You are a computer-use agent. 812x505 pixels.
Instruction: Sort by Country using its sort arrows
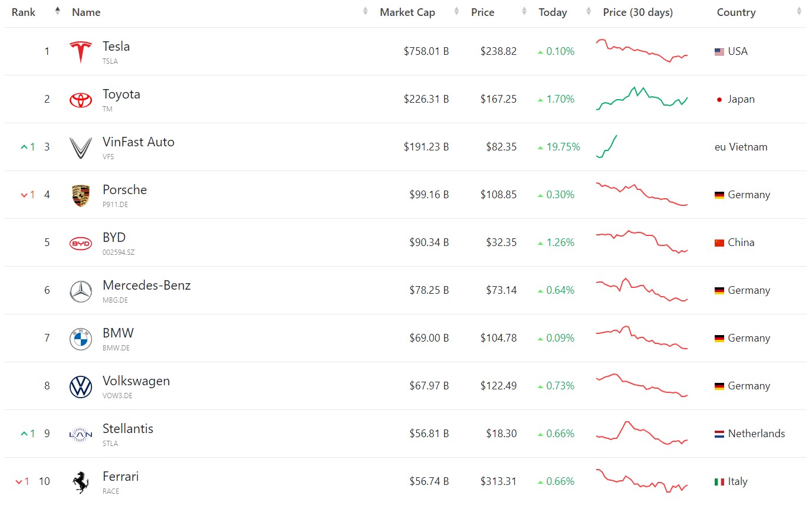(799, 12)
